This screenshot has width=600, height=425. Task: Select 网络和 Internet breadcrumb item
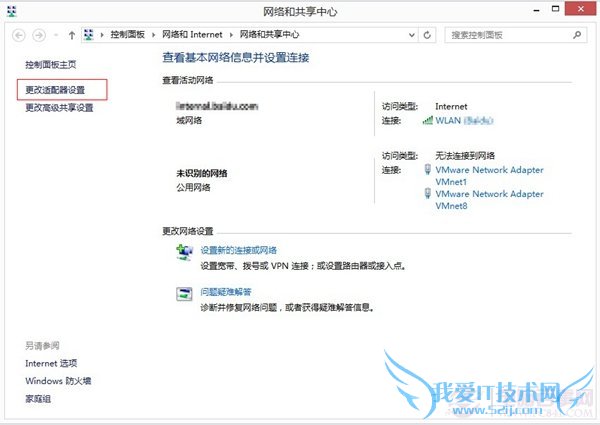point(192,35)
